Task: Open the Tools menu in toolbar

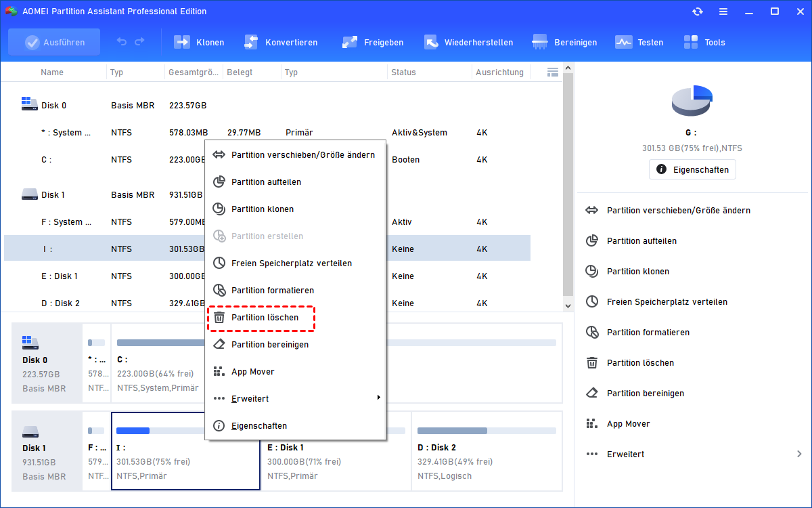Action: tap(704, 42)
